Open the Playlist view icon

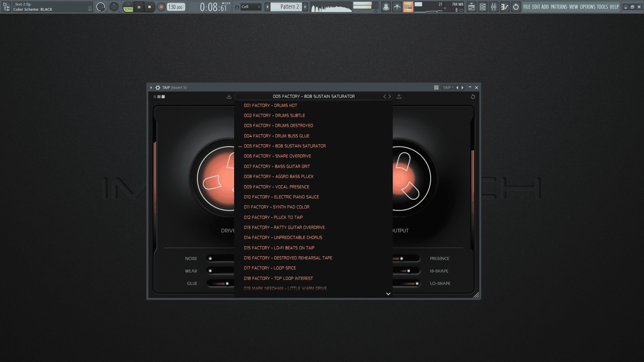pyautogui.click(x=472, y=7)
